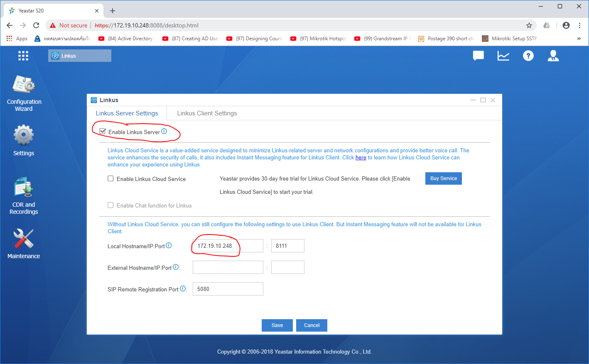Select the Linkus taskbar item
The image size is (589, 364).
[80, 56]
